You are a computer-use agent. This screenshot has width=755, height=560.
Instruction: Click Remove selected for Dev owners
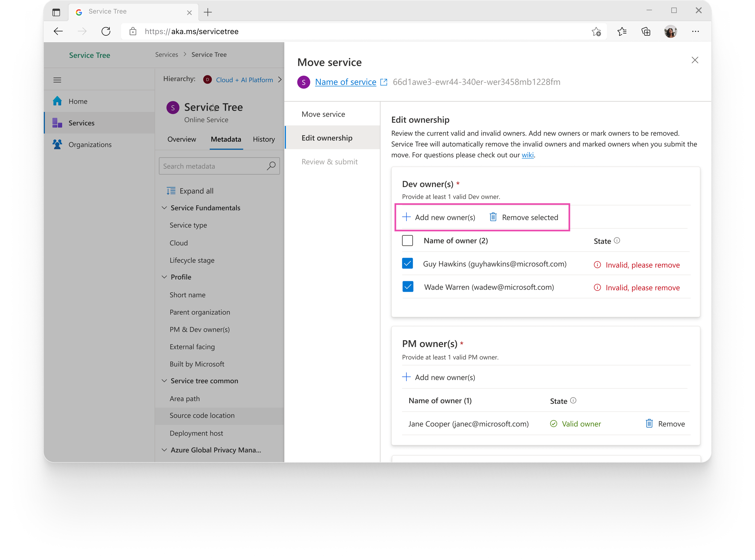pyautogui.click(x=524, y=217)
